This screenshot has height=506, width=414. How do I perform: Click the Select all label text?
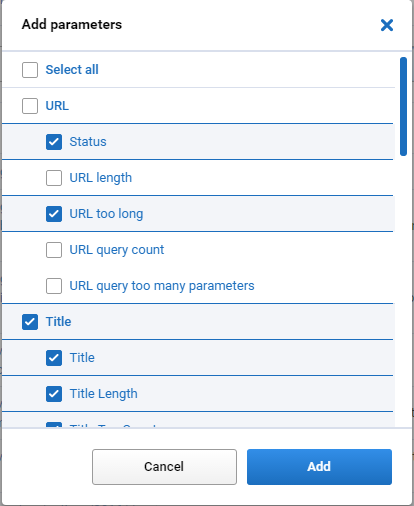(x=72, y=70)
